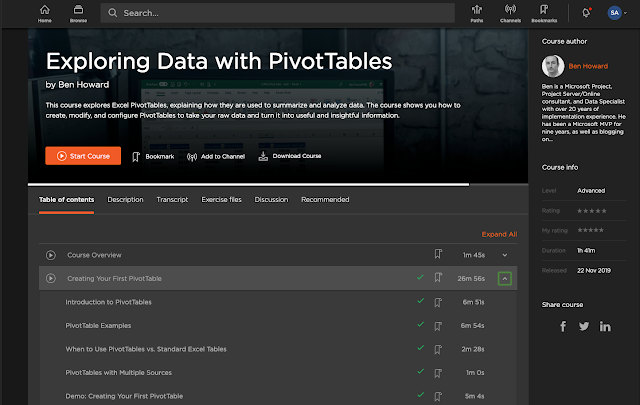Go to Home in top navigation
Viewport: 640px width, 405px height.
coord(45,13)
